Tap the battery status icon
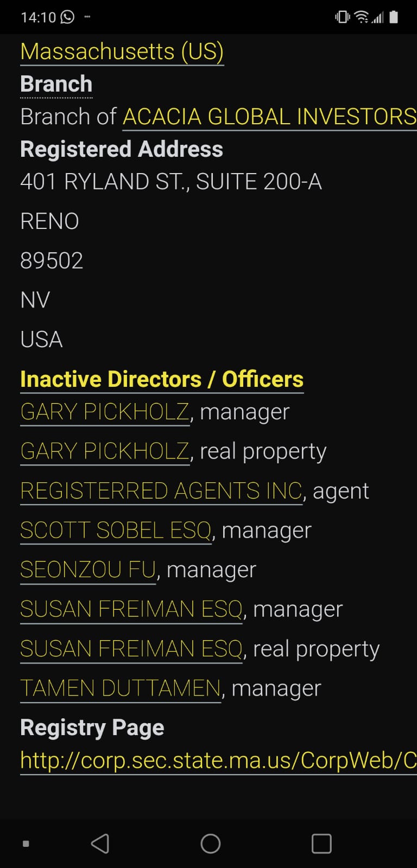Image resolution: width=417 pixels, height=868 pixels. (x=394, y=17)
